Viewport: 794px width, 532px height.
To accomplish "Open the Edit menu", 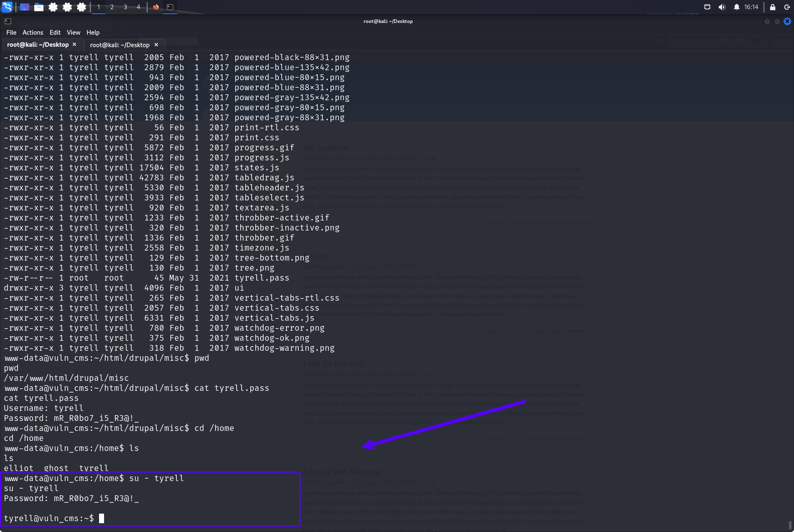I will pos(55,33).
